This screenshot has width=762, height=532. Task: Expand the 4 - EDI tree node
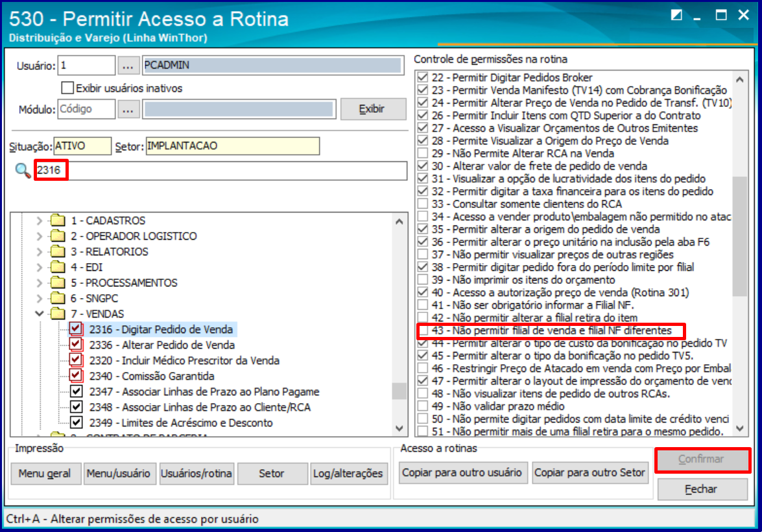[x=40, y=267]
